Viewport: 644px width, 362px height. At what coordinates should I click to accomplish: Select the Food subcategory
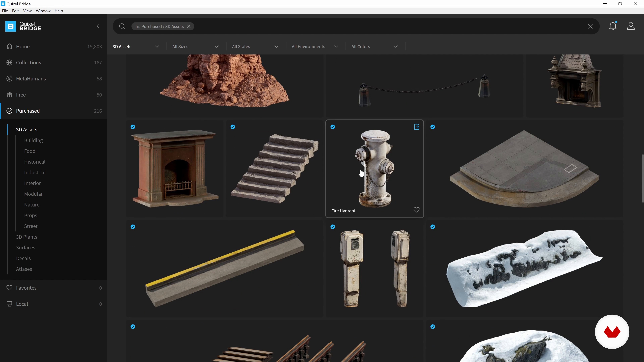coord(30,151)
